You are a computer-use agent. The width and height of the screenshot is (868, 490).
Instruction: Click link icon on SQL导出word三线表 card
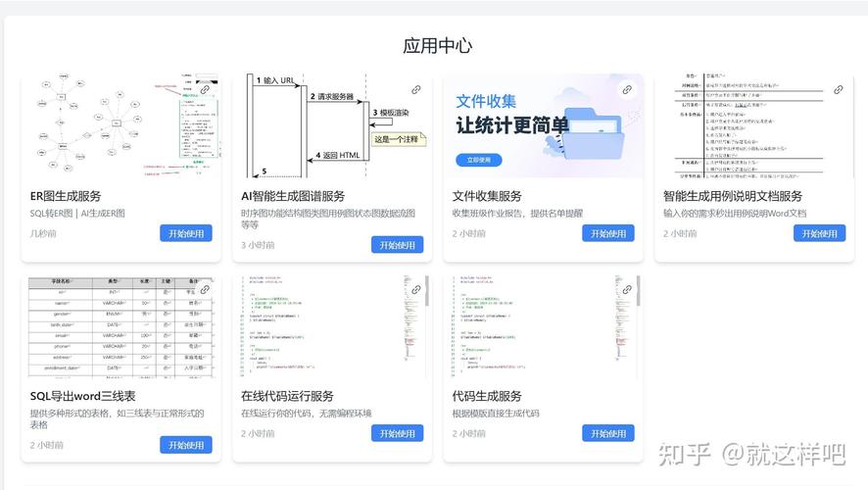point(205,289)
